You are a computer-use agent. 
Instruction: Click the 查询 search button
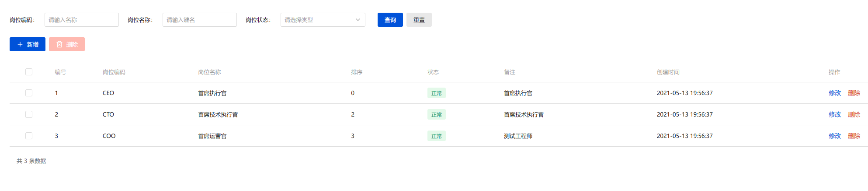(x=390, y=20)
